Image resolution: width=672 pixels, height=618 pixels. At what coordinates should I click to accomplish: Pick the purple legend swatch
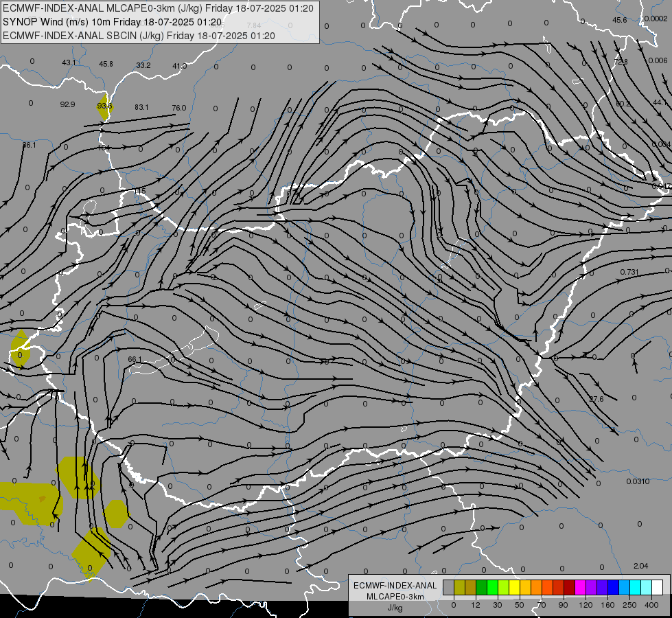592,588
